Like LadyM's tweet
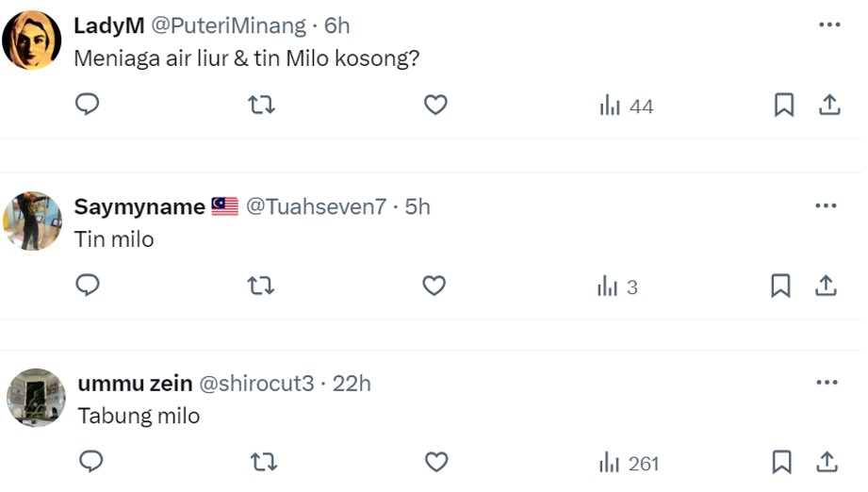 point(435,105)
